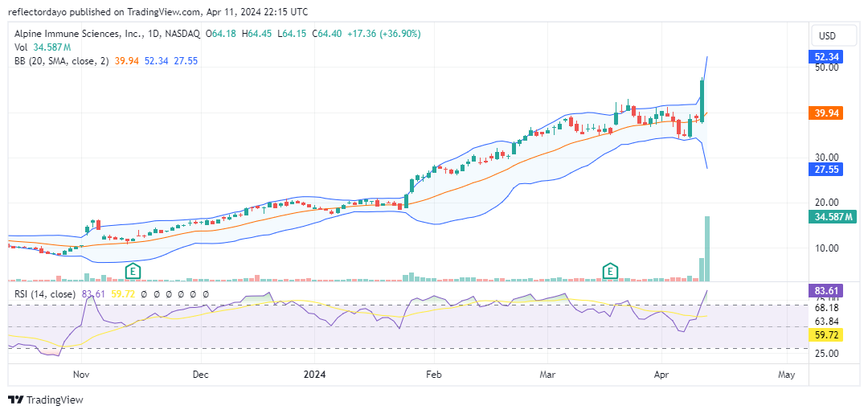Viewport: 868px width, 414px height.
Task: Click the Mar label on time axis
Action: click(x=547, y=375)
